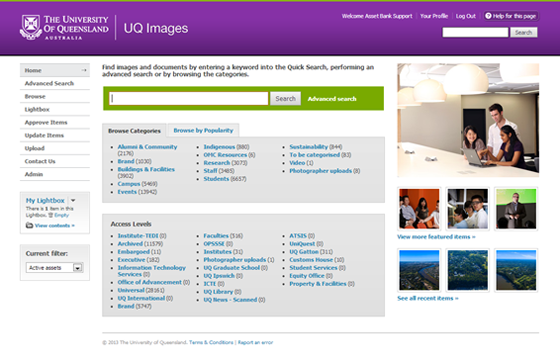
Task: Open the Video category
Action: (x=297, y=163)
